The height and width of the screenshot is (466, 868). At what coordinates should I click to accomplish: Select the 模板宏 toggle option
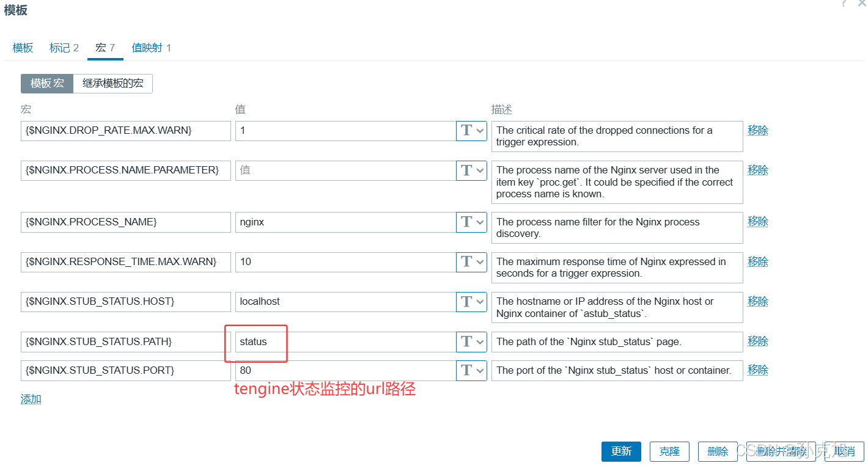[x=47, y=84]
